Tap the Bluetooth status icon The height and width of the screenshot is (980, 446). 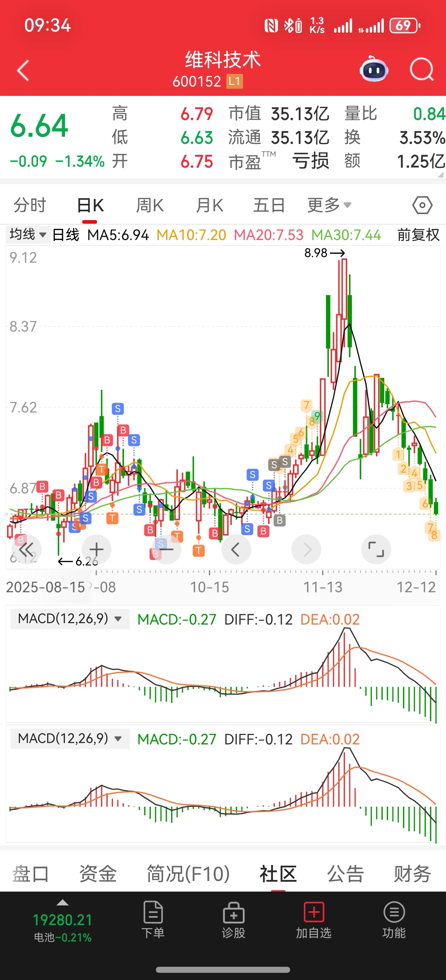click(289, 26)
